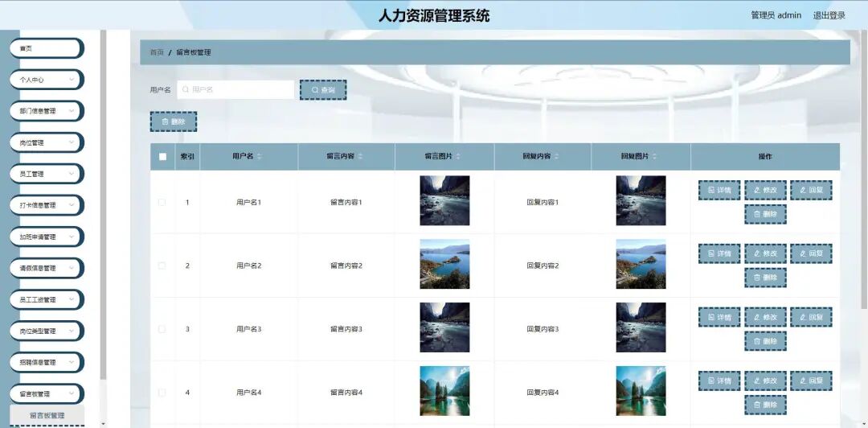
Task: Click the 回复内容4 table cell
Action: click(x=542, y=393)
